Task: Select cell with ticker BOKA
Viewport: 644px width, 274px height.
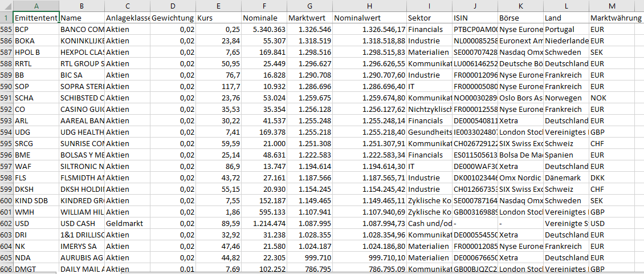Action: point(36,41)
